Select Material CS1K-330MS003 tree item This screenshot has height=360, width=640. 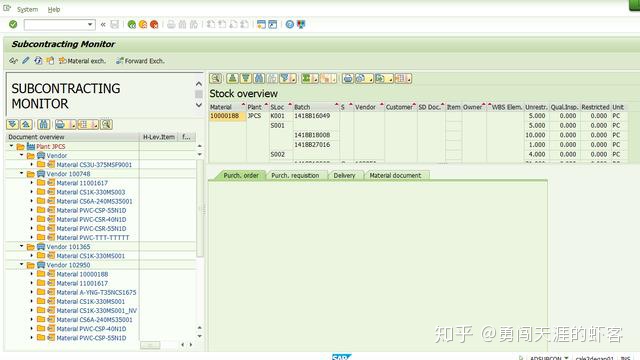[91, 192]
